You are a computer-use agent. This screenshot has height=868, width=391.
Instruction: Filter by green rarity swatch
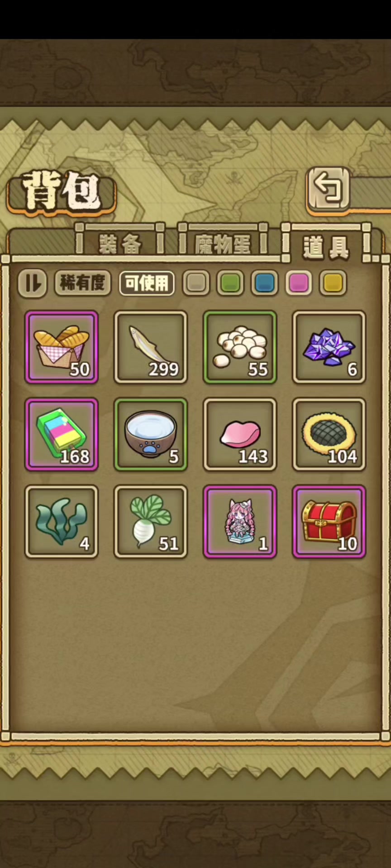coord(230,283)
